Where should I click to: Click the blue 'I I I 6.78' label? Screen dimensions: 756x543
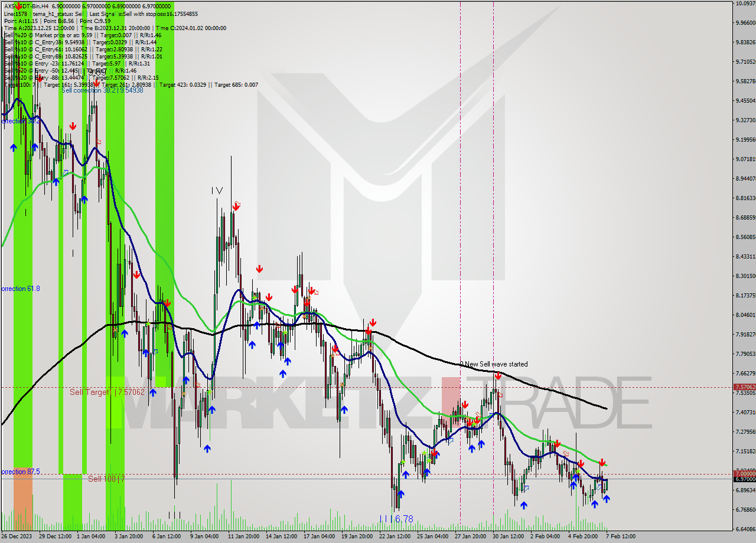pos(396,519)
